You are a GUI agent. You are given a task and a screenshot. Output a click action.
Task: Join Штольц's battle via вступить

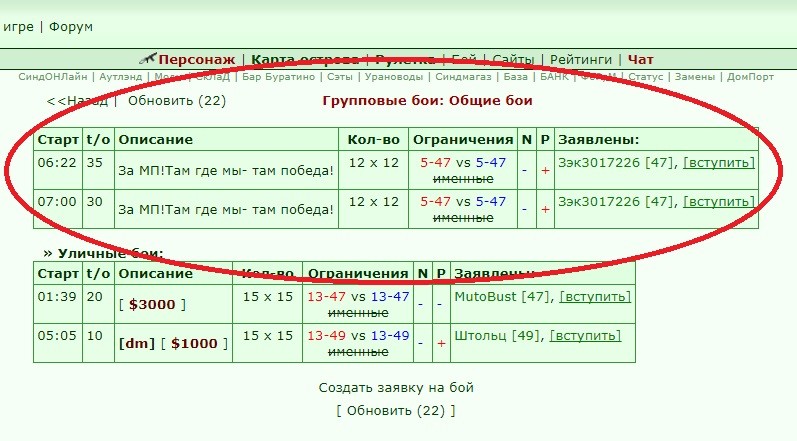coord(586,336)
